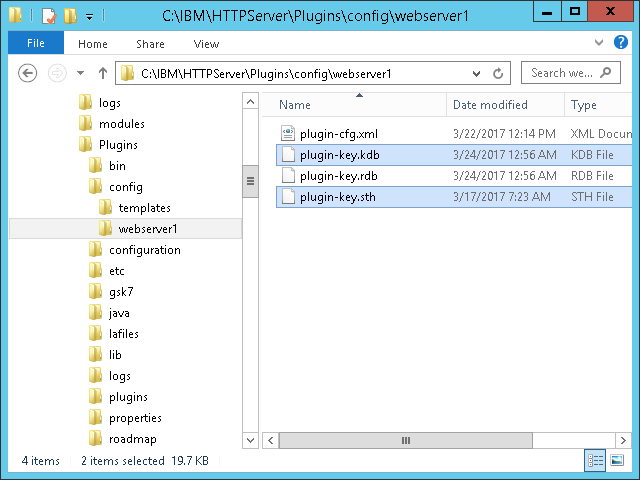Click the horizontal scrollbar thumb in file list

click(405, 440)
